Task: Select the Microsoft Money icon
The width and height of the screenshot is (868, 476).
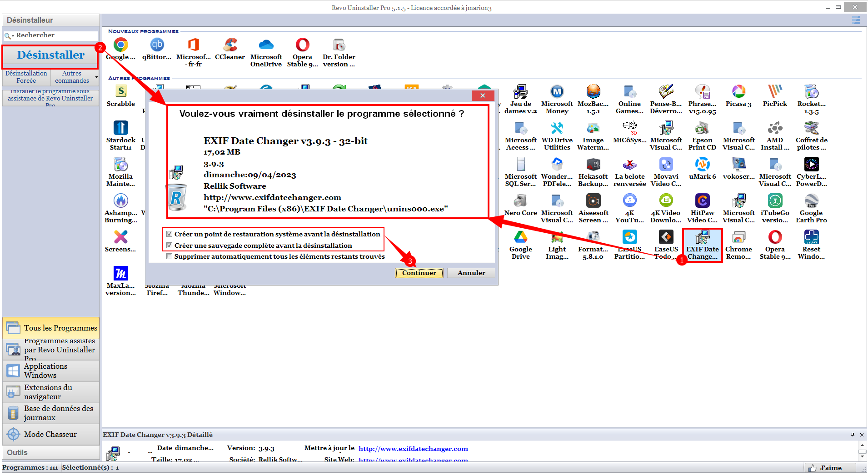Action: point(557,92)
